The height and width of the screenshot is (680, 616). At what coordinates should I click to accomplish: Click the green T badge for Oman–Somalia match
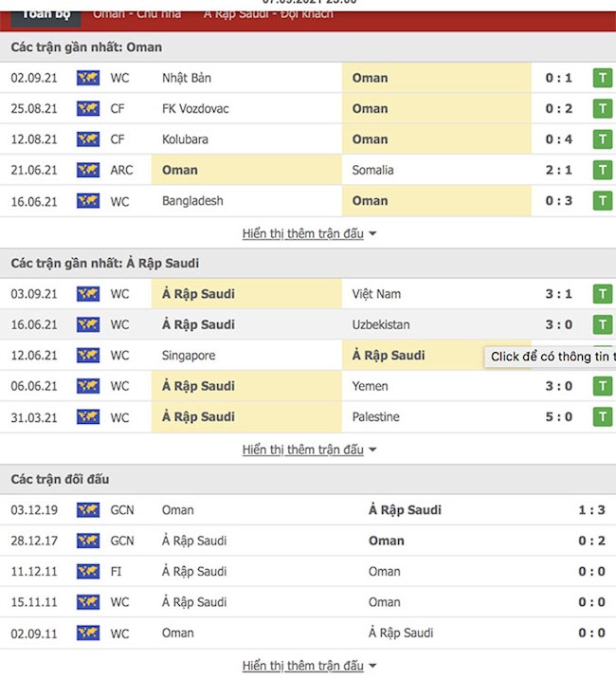coord(602,170)
